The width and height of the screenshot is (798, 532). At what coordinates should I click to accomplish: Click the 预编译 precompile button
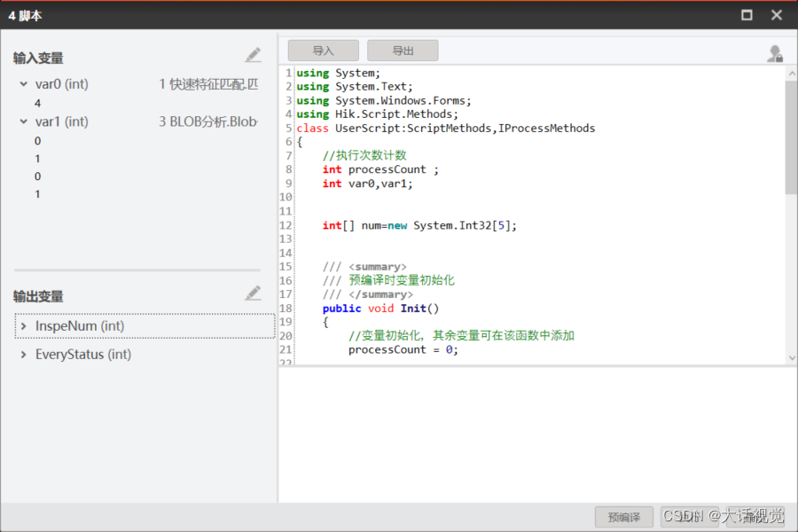(624, 517)
